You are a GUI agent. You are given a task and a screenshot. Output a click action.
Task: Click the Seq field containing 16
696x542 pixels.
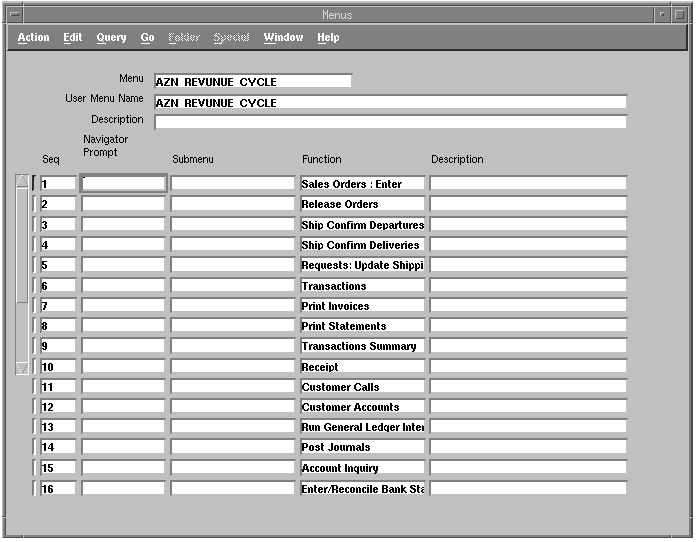click(58, 488)
